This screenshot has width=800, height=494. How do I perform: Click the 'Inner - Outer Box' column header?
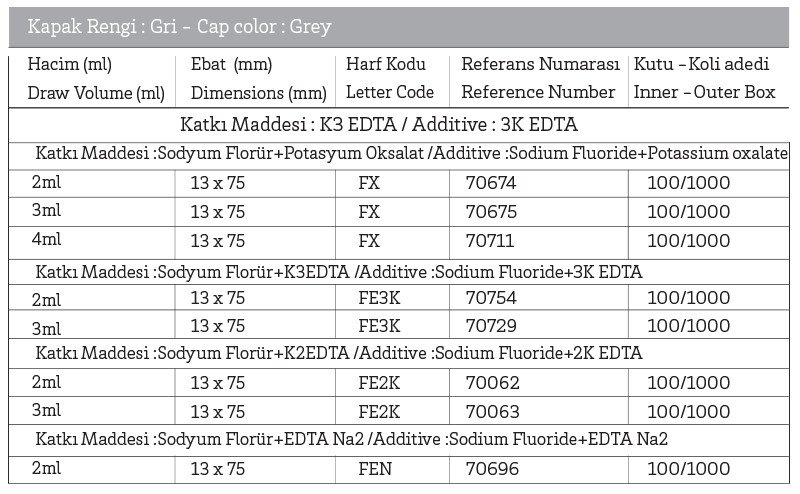(x=704, y=92)
